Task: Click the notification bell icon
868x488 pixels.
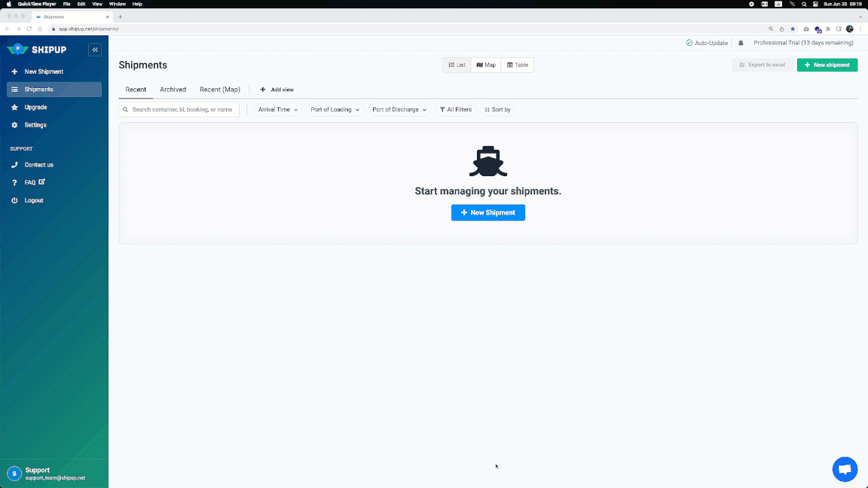Action: pos(741,43)
